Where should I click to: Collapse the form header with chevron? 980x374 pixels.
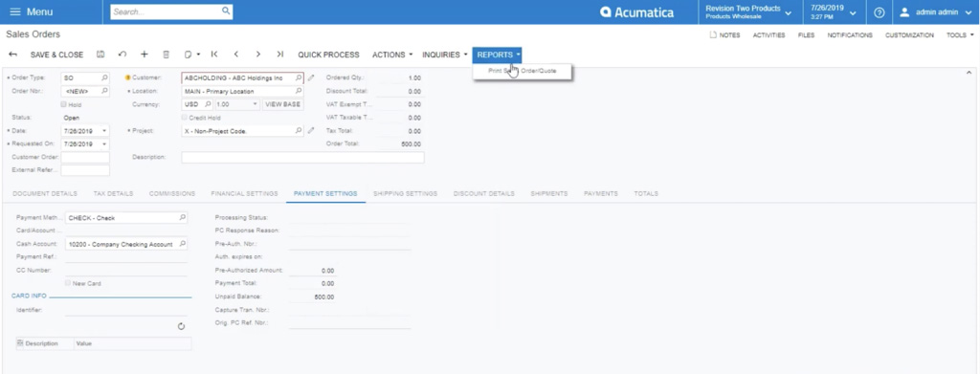(969, 73)
